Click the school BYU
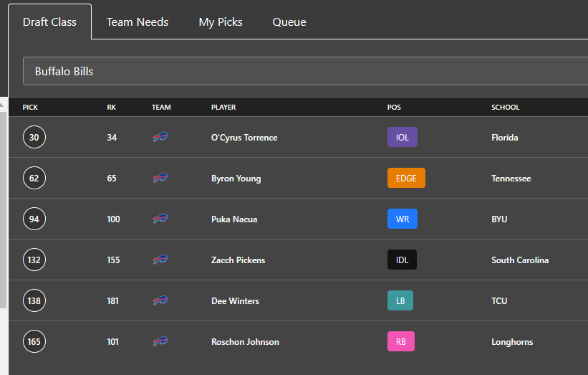This screenshot has height=375, width=588. (x=499, y=219)
